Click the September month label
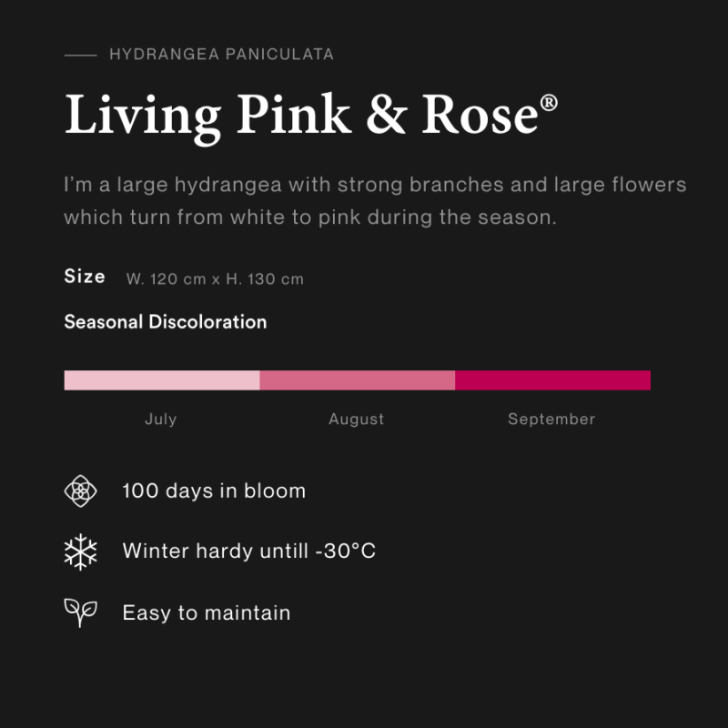This screenshot has width=728, height=728. pos(551,420)
